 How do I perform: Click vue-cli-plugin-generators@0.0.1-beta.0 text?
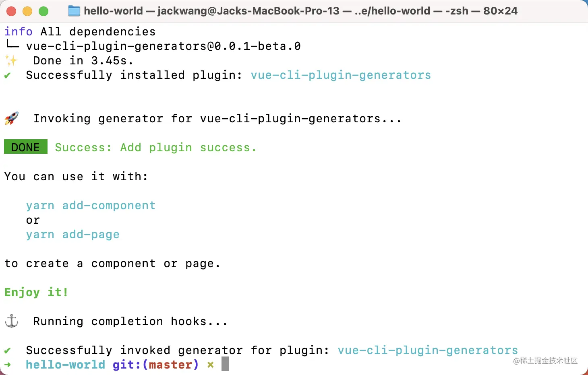click(164, 46)
